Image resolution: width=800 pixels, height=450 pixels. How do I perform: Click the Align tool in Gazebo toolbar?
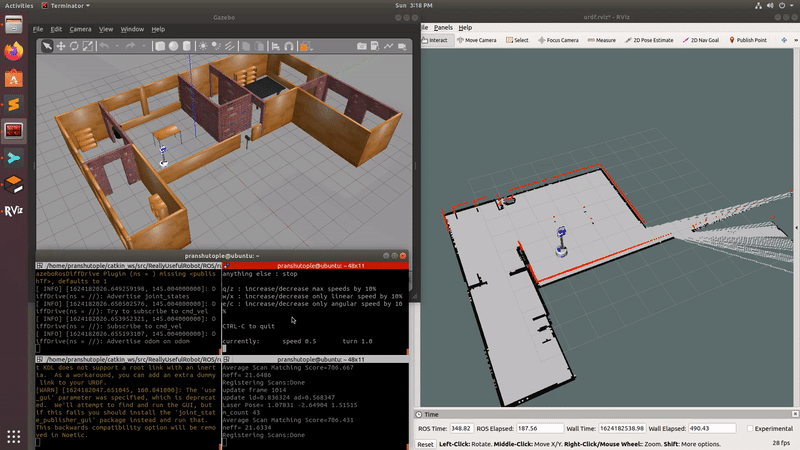point(276,46)
